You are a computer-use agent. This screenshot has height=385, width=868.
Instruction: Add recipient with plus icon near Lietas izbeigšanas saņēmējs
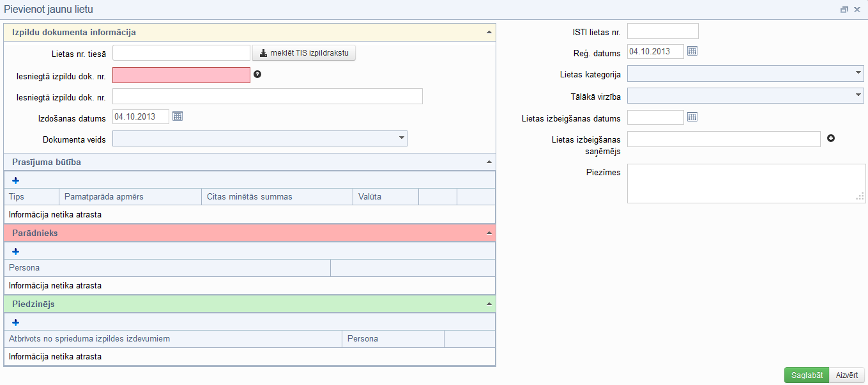point(831,138)
